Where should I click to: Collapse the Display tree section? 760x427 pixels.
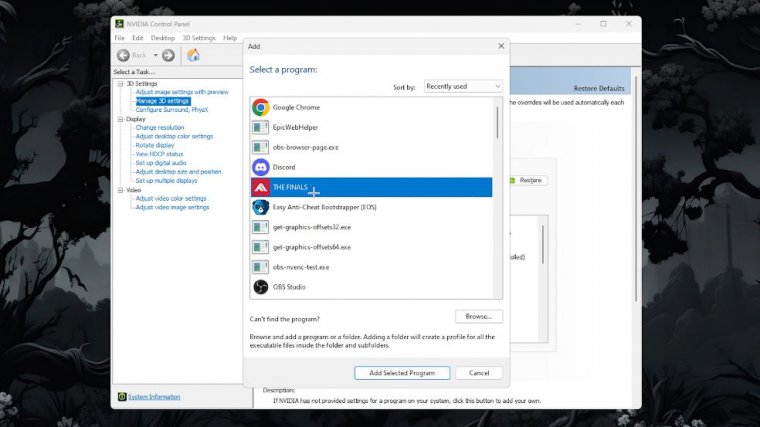point(120,119)
